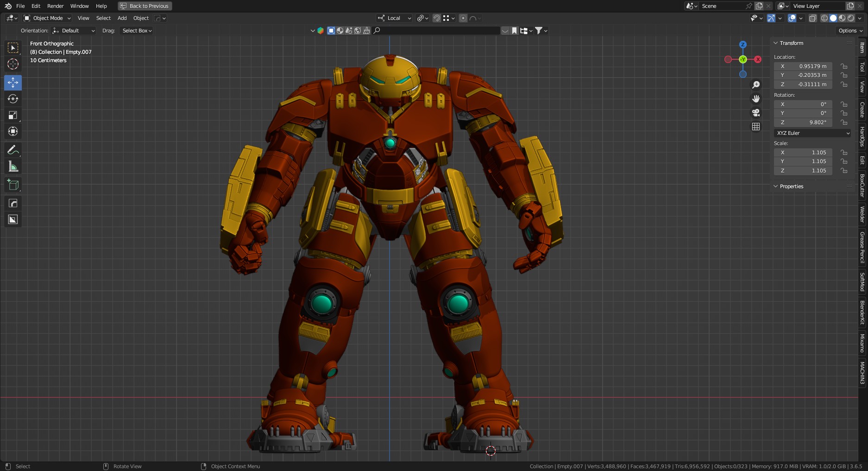868x471 pixels.
Task: Add new View Layer with copy icon
Action: [850, 6]
